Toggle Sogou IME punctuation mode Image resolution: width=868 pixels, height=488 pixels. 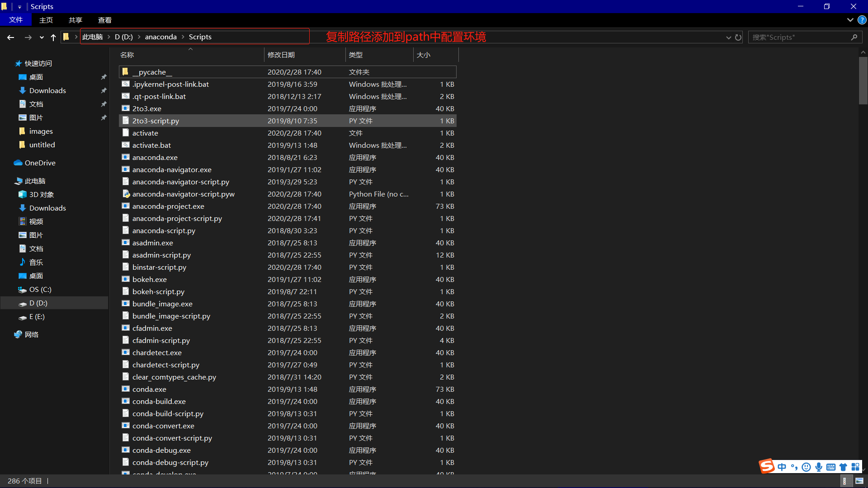point(794,467)
